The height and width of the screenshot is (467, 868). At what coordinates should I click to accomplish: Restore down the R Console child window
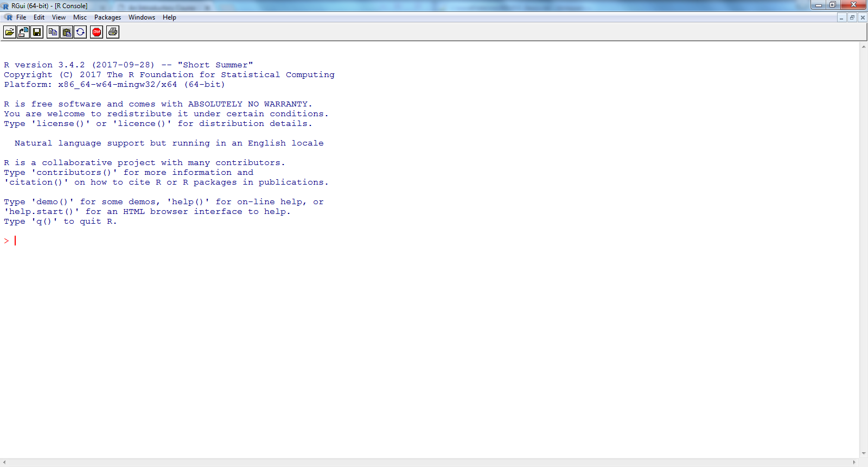pos(852,17)
